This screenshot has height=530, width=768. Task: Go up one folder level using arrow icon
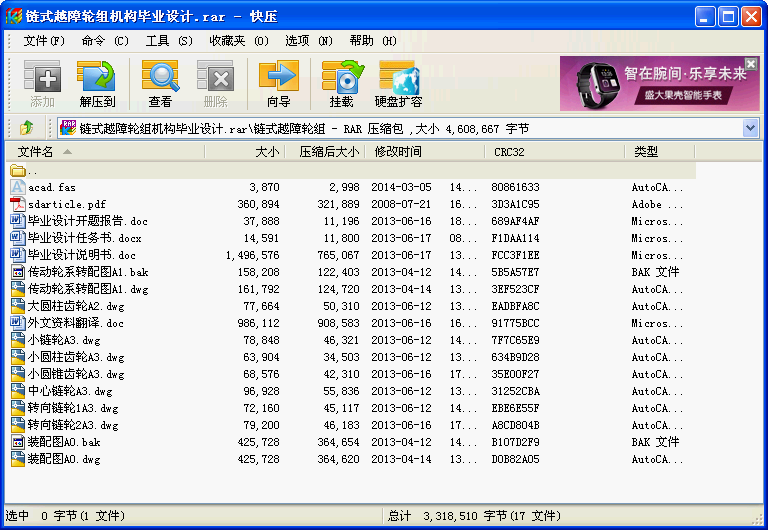[26, 128]
